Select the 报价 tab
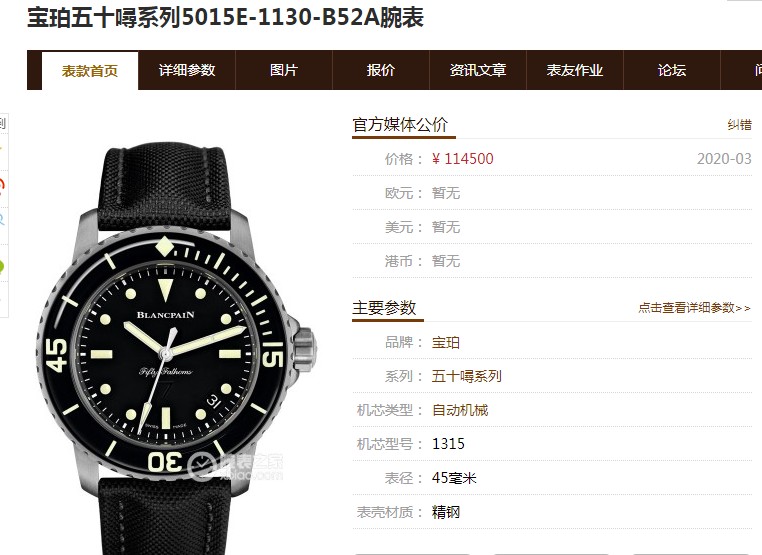The height and width of the screenshot is (555, 762). pos(381,70)
